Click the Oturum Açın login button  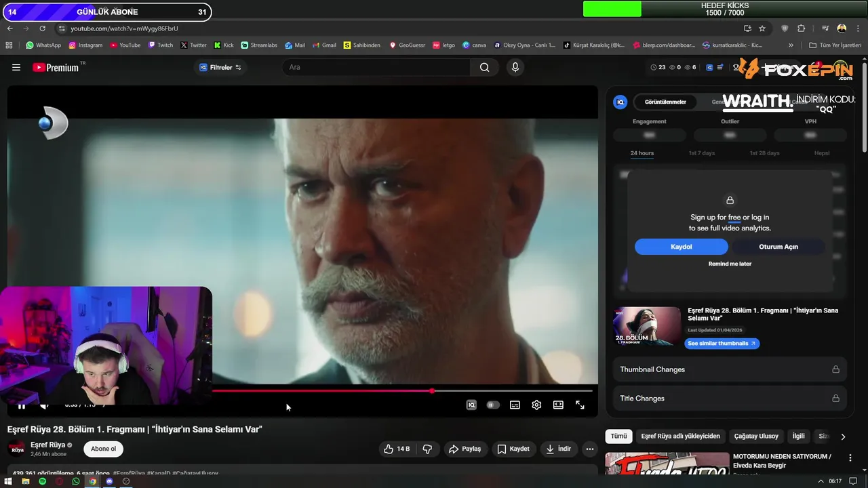tap(778, 247)
